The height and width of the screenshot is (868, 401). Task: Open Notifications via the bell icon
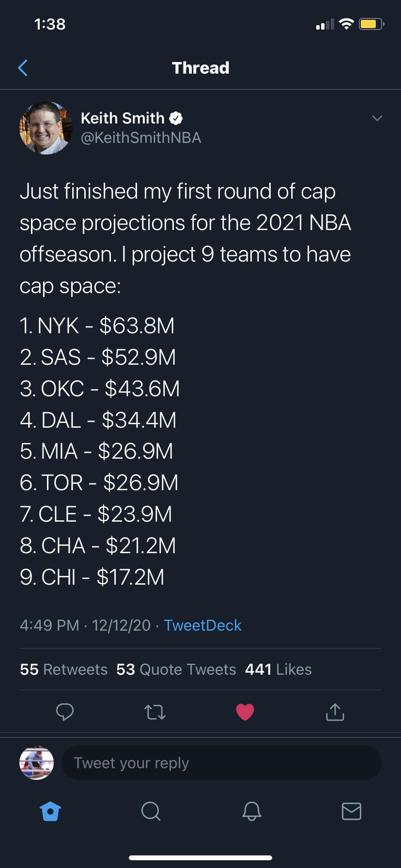(x=251, y=811)
